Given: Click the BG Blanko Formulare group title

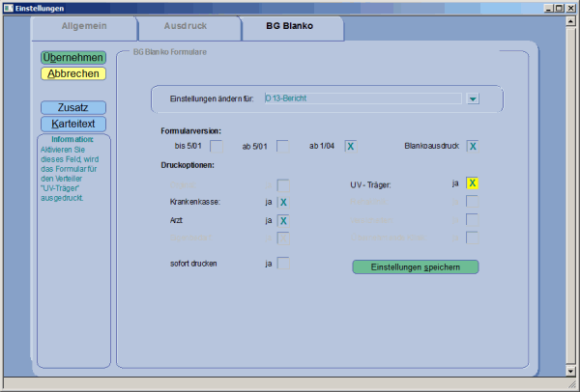Looking at the screenshot, I should click(x=170, y=52).
